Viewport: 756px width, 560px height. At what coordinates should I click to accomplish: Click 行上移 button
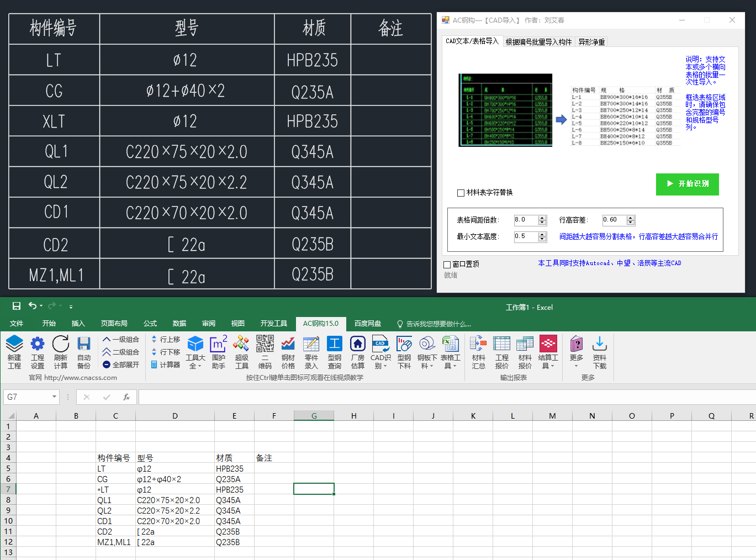166,340
